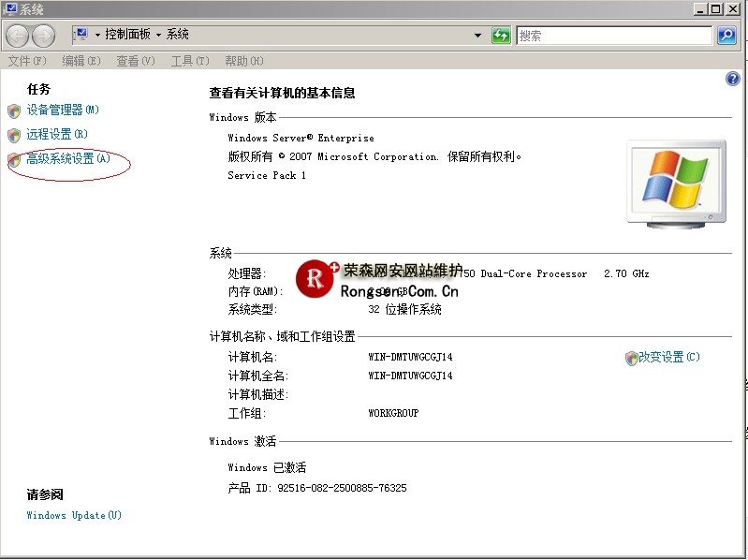Open the Windows Update(U) link
748x560 pixels.
74,515
